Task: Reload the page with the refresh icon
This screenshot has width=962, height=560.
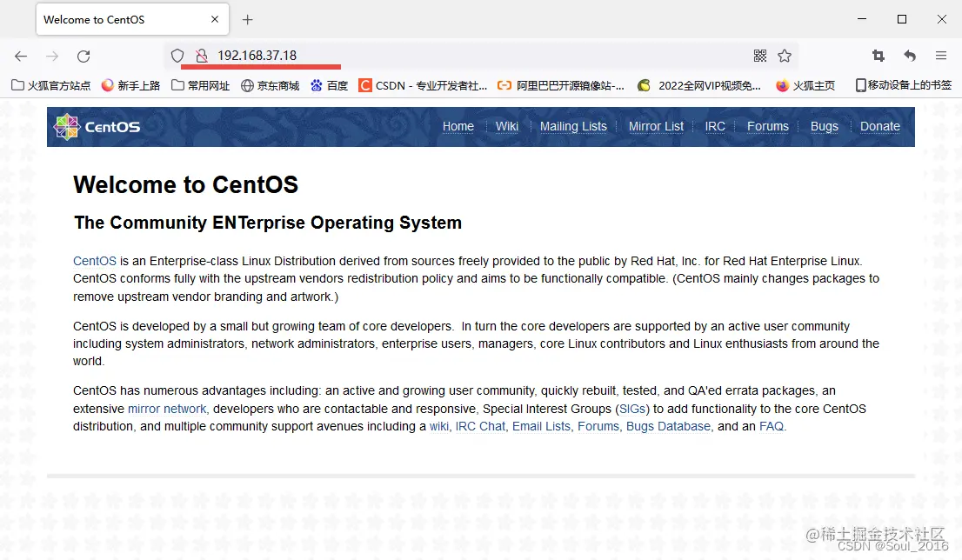Action: pyautogui.click(x=84, y=57)
